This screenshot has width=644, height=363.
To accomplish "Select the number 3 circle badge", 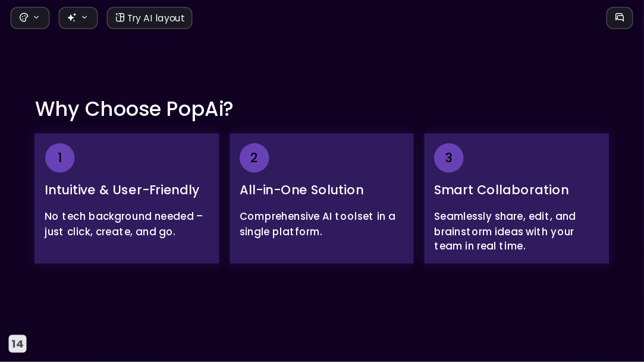I will (449, 158).
